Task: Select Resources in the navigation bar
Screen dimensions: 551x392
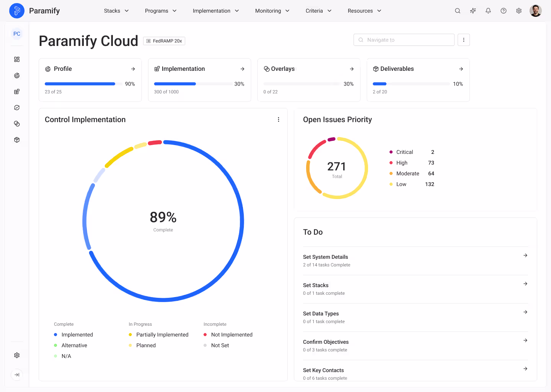Action: [x=364, y=11]
